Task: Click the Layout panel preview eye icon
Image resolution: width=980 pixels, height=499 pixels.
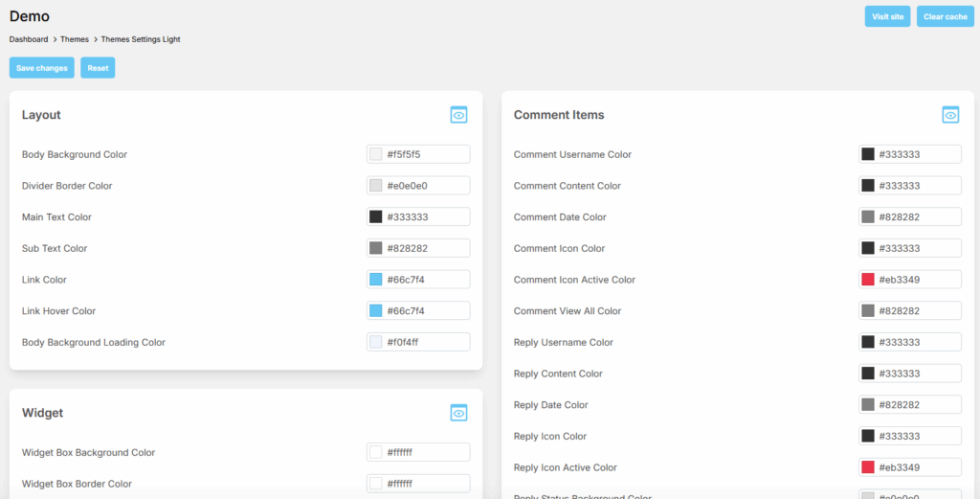Action: click(459, 115)
